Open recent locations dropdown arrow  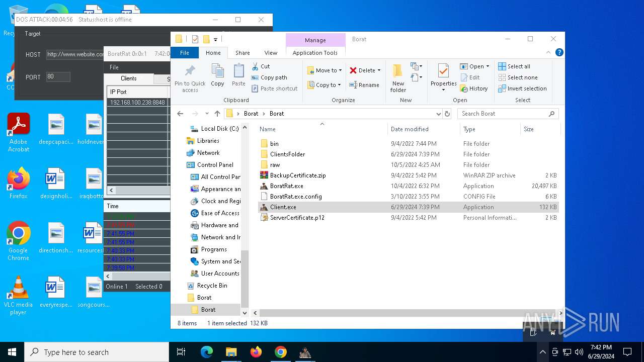click(x=206, y=114)
